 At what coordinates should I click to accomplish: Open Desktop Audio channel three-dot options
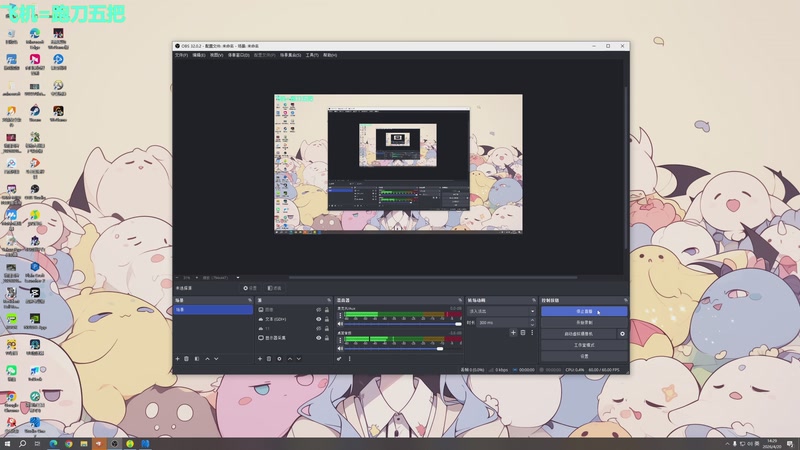point(340,340)
